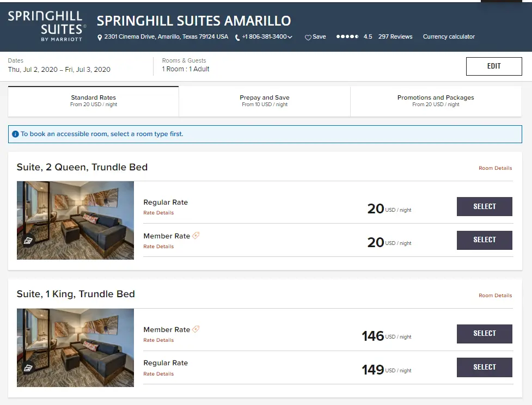Select the 2 Queen suite Regular Rate
This screenshot has height=405, width=532.
(484, 207)
